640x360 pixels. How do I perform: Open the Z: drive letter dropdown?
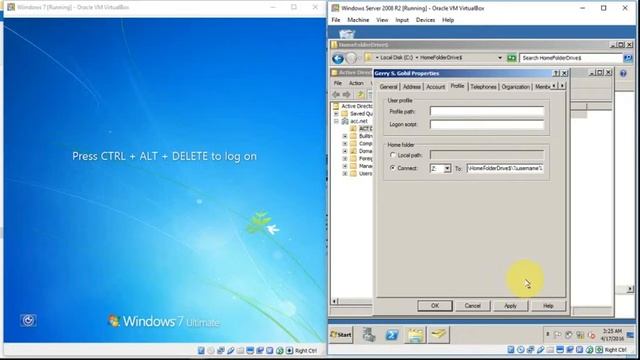click(447, 168)
